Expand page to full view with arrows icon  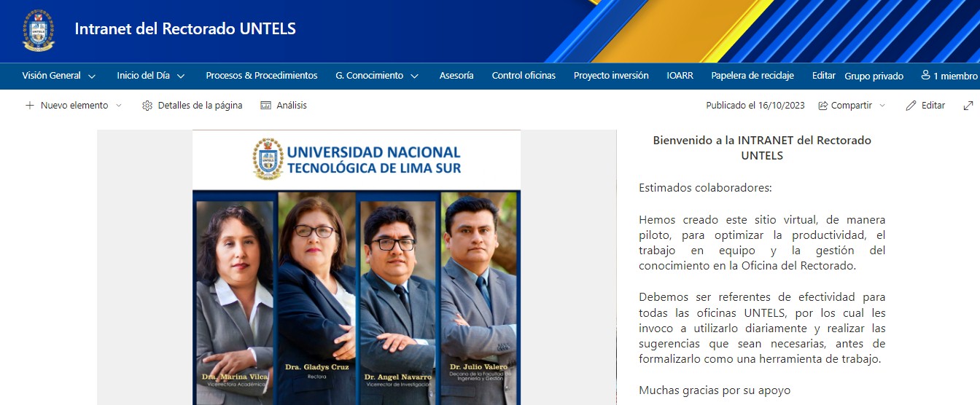968,106
